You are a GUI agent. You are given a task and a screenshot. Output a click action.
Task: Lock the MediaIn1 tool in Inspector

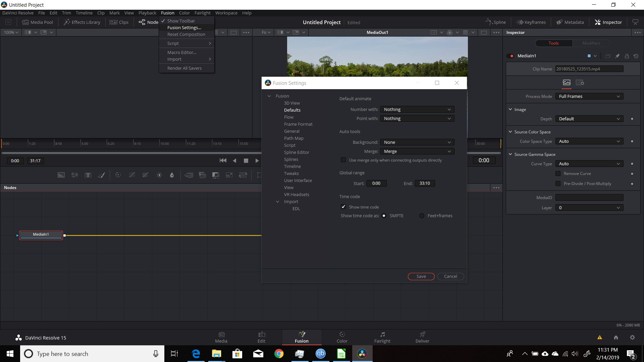coord(627,56)
